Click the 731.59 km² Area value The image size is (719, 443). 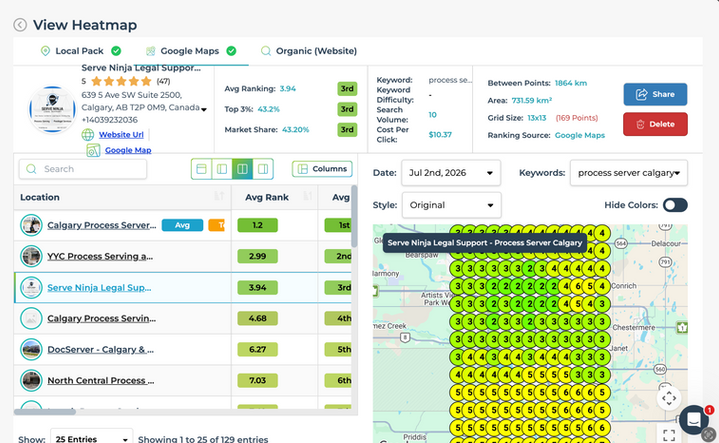[531, 100]
